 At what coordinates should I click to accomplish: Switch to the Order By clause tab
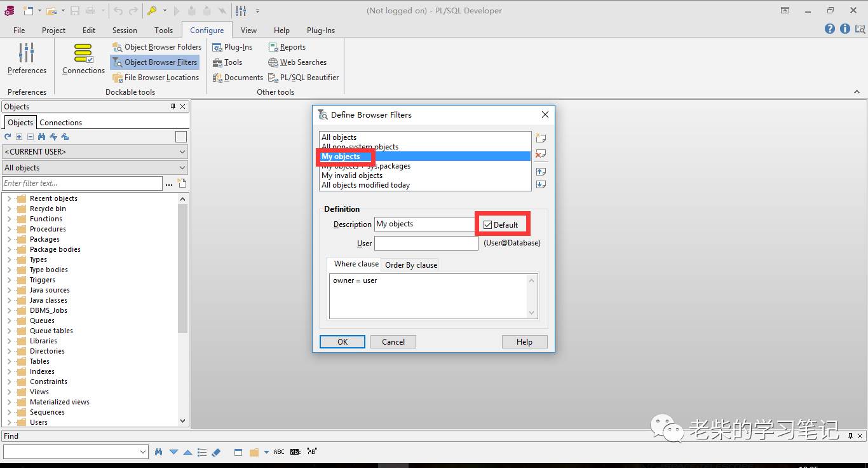(411, 265)
